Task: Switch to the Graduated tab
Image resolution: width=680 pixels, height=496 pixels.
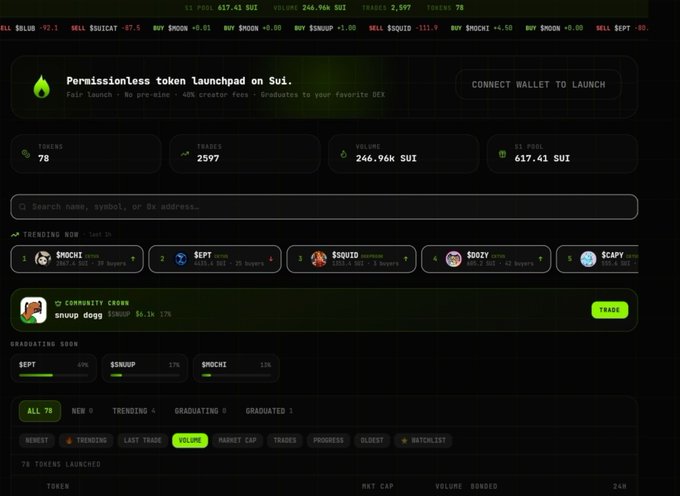Action: tap(269, 411)
